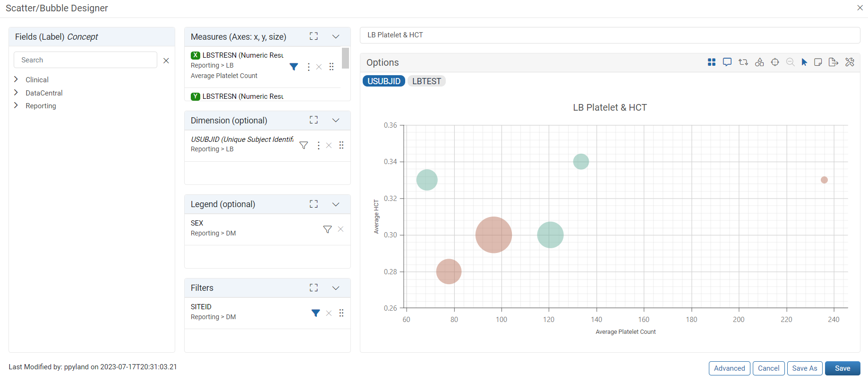Click the Fields search input box
This screenshot has width=868, height=383.
point(85,60)
